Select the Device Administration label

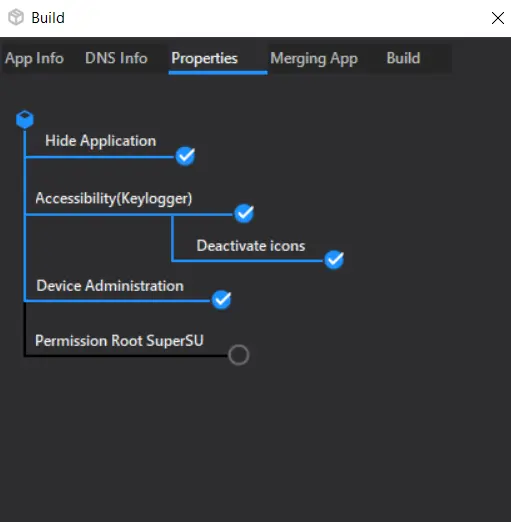[x=110, y=286]
